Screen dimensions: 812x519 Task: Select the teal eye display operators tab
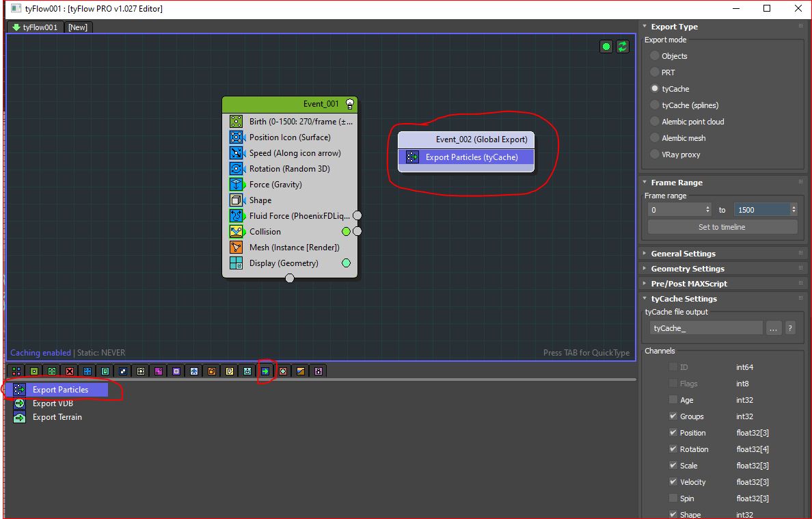pos(247,371)
